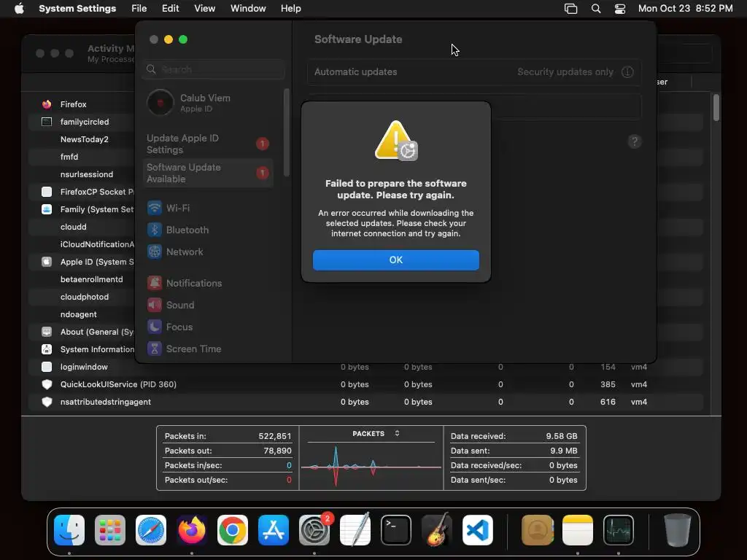This screenshot has width=747, height=560.
Task: Open Update Apple ID Settings item
Action: [208, 144]
